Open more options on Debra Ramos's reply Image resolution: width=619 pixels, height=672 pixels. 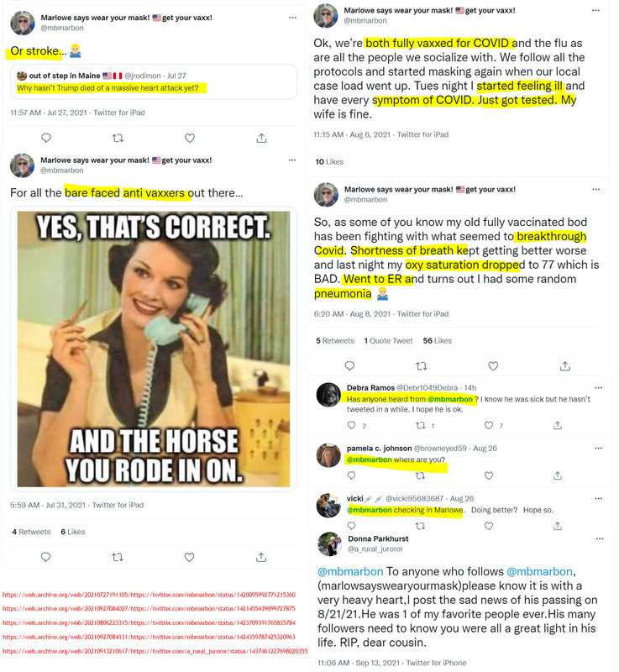click(x=599, y=387)
